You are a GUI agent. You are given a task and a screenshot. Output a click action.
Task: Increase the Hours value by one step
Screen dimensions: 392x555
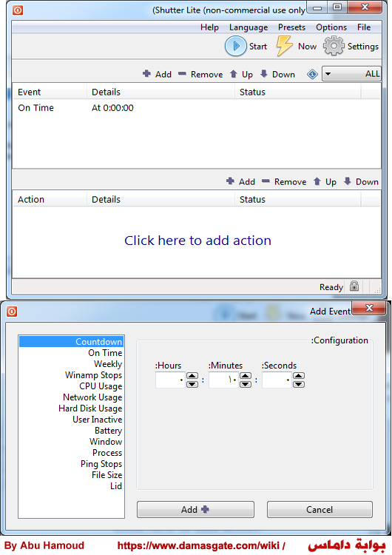[x=192, y=376]
